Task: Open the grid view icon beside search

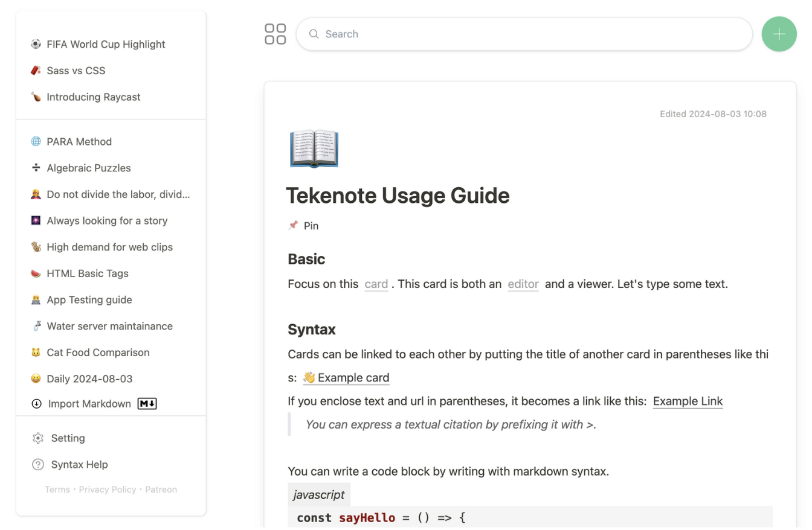Action: pyautogui.click(x=275, y=34)
